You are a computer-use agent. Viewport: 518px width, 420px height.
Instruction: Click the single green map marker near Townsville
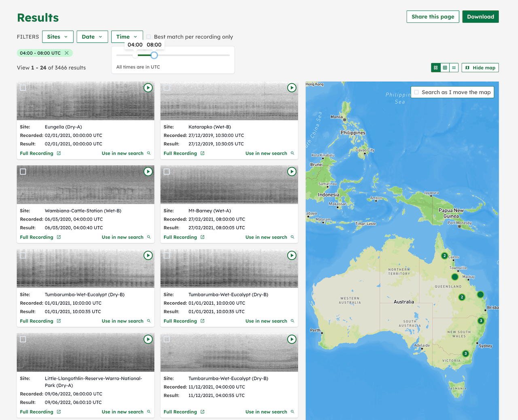tap(455, 277)
